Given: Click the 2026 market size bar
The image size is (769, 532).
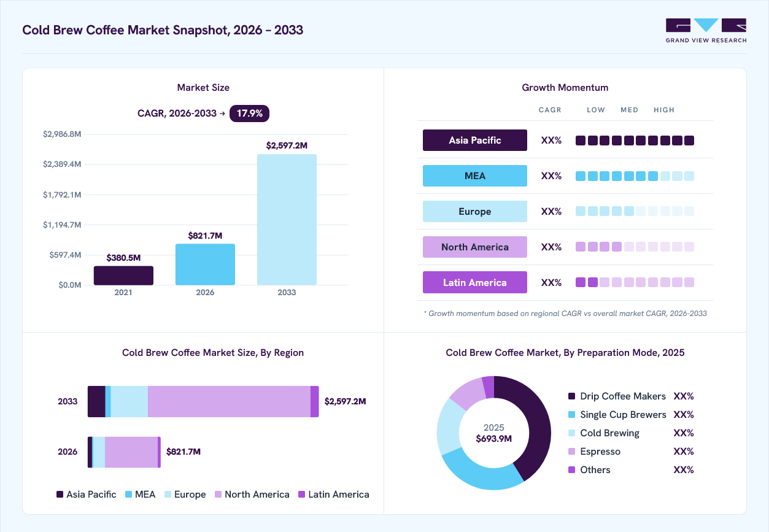Looking at the screenshot, I should 205,264.
